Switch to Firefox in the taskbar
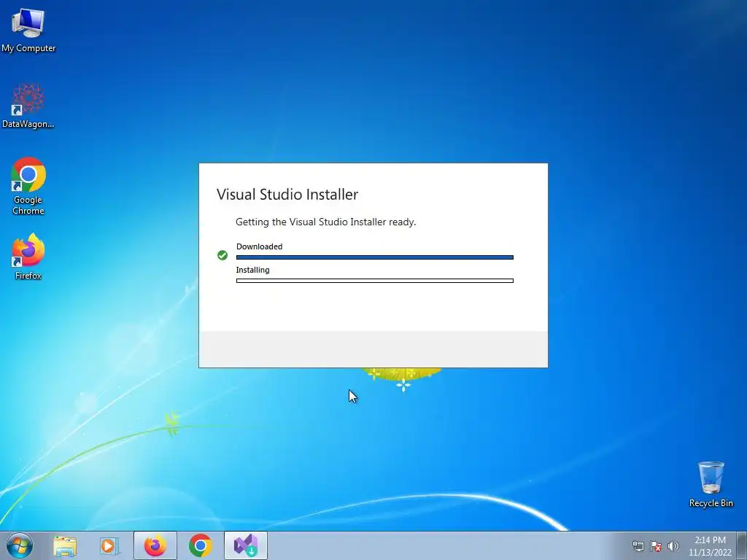Image resolution: width=747 pixels, height=560 pixels. pos(155,545)
